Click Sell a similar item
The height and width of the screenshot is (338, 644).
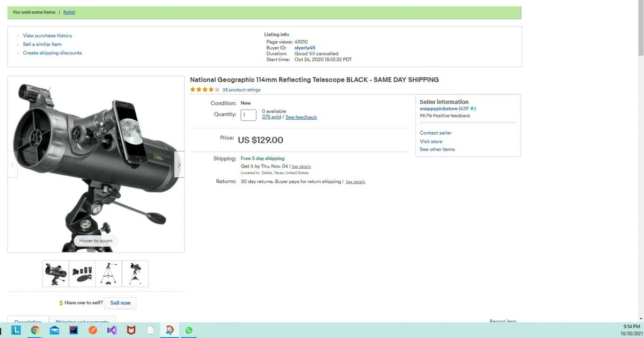pyautogui.click(x=42, y=44)
